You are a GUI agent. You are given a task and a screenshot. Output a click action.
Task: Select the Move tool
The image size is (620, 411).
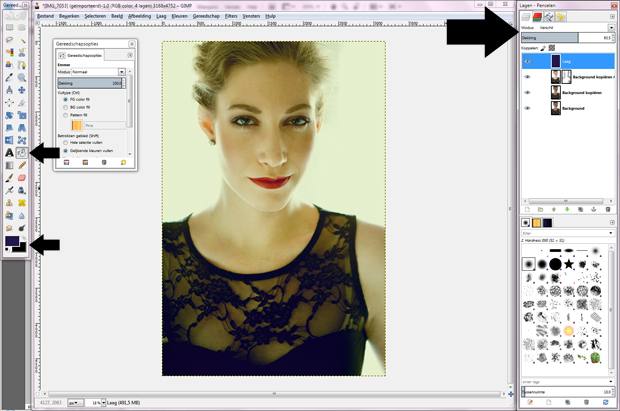(22, 90)
